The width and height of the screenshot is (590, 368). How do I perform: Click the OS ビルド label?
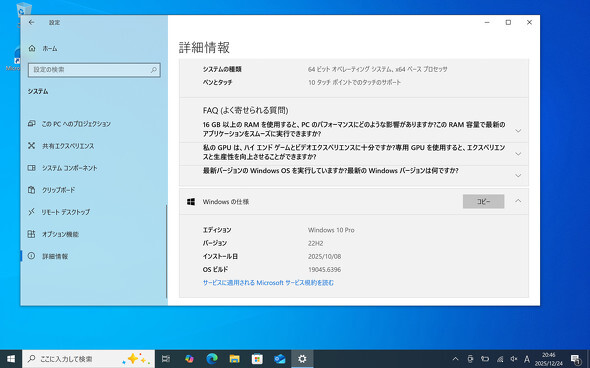coord(215,269)
